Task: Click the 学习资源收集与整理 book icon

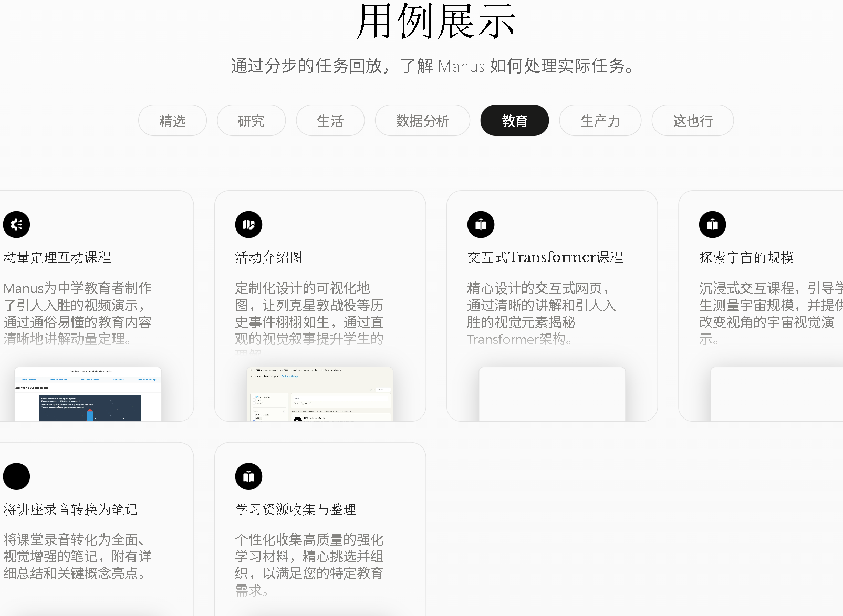Action: [x=248, y=476]
